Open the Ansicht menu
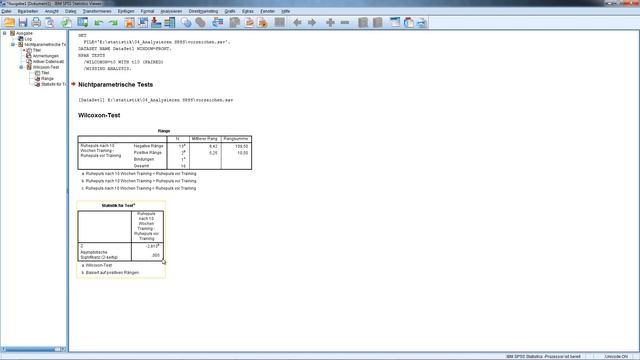Image resolution: width=640 pixels, height=360 pixels. coord(51,11)
